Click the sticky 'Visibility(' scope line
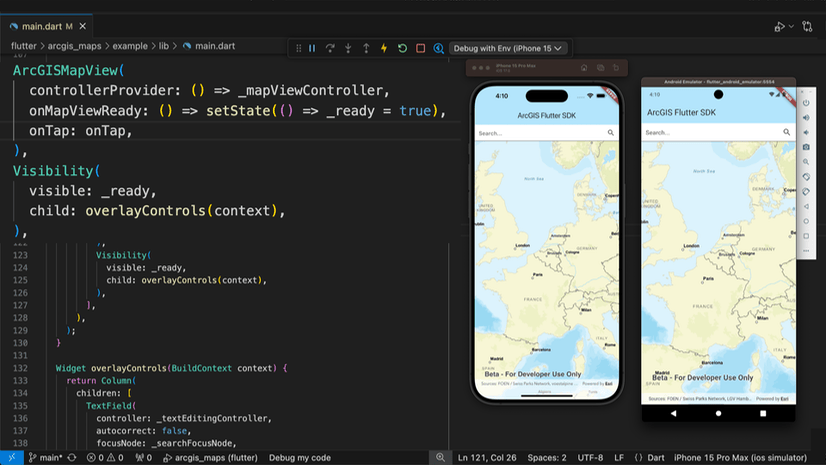The width and height of the screenshot is (826, 465). [56, 171]
